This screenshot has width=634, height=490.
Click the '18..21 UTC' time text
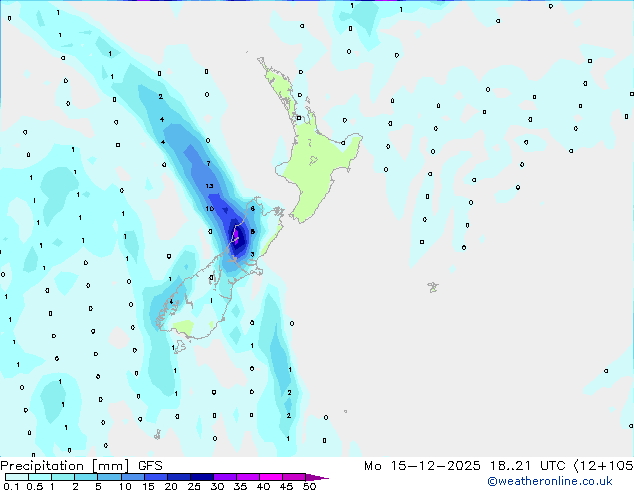coord(527,466)
